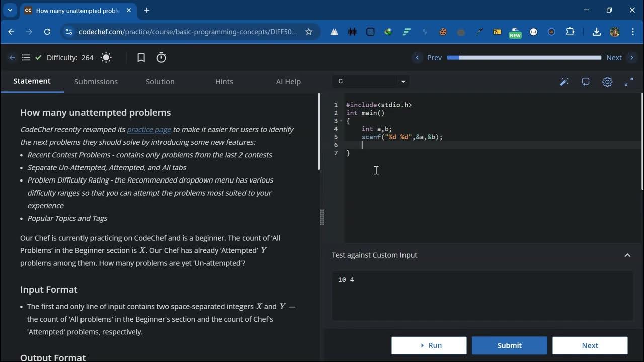Image resolution: width=644 pixels, height=362 pixels.
Task: Bookmark this problem with the bookmark icon
Action: pyautogui.click(x=141, y=58)
